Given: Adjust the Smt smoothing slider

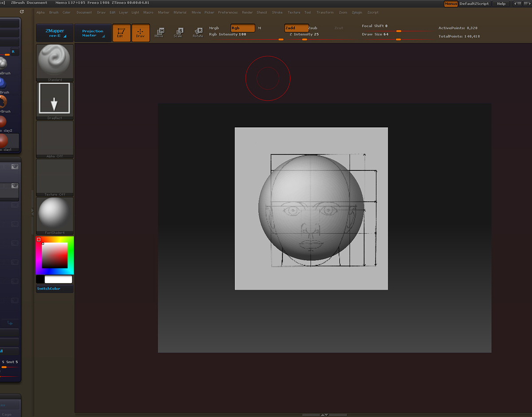Looking at the screenshot, I should click(x=9, y=365).
